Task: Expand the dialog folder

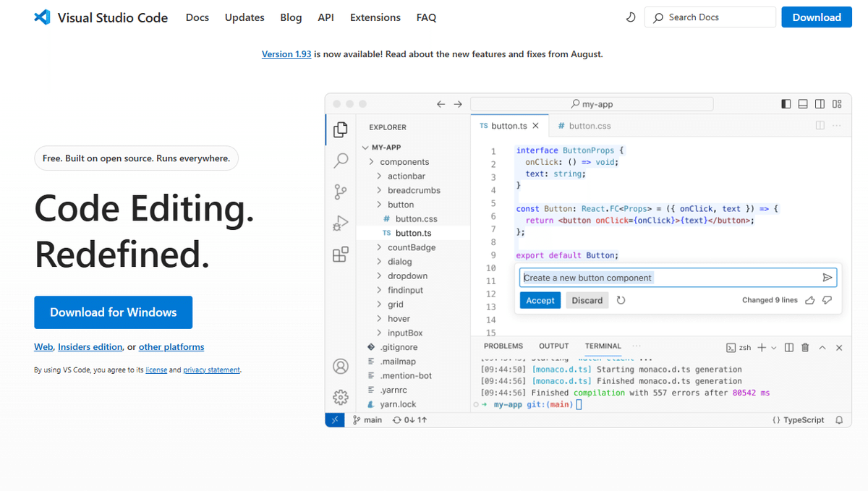Action: click(413, 262)
